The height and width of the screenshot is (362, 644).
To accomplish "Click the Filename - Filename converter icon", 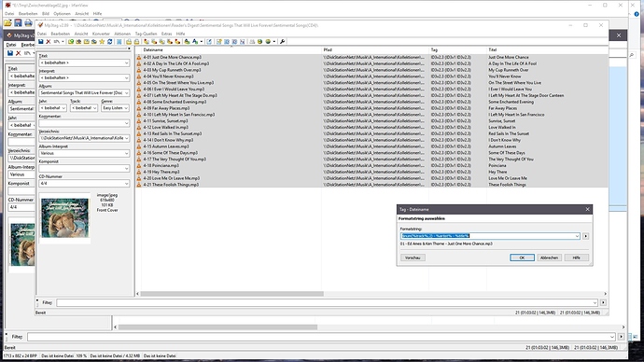I will point(162,41).
